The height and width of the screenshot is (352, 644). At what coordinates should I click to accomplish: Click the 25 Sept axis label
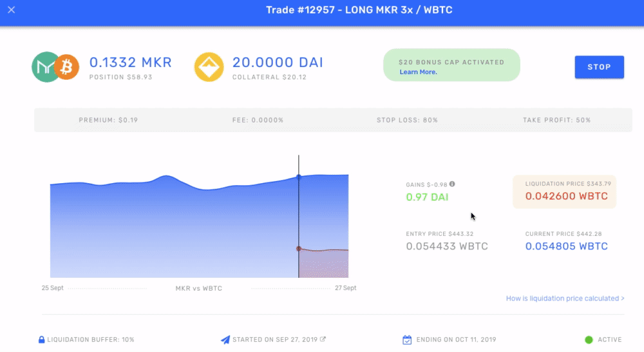tap(53, 288)
